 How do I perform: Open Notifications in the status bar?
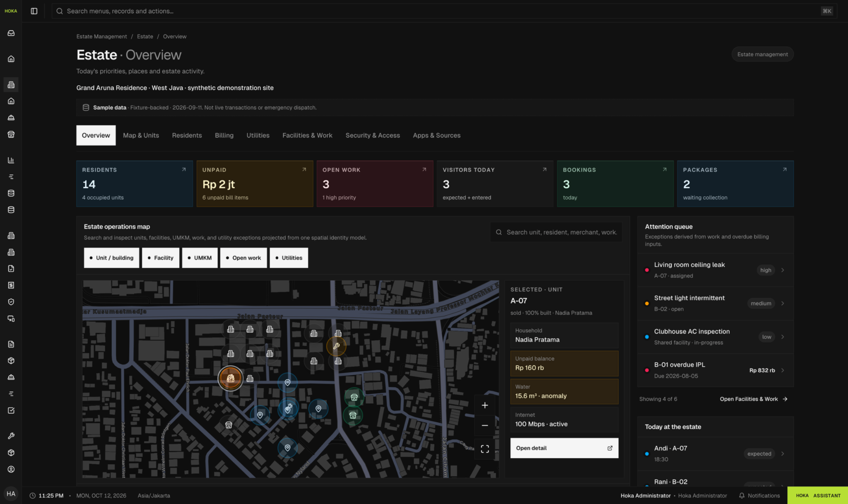point(759,496)
